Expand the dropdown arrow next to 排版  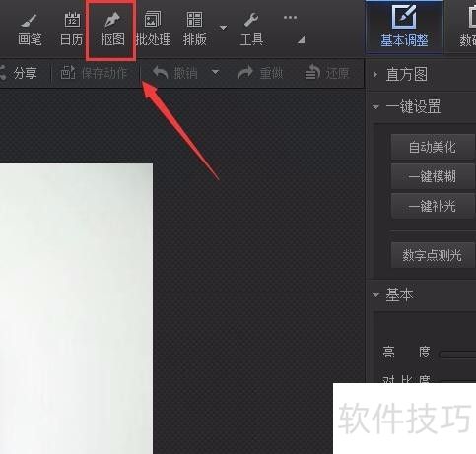[223, 28]
